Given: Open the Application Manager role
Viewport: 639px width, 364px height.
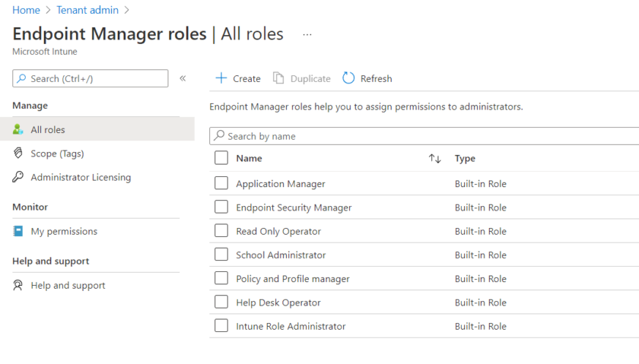Looking at the screenshot, I should (x=281, y=184).
